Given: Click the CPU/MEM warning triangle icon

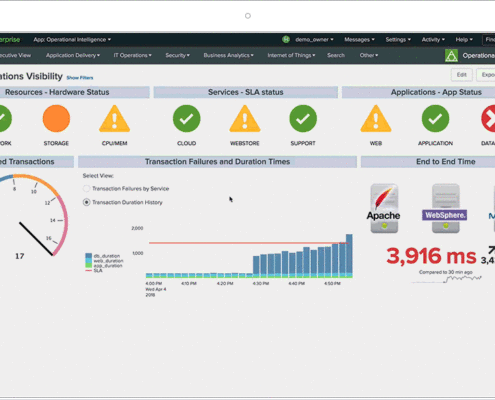Looking at the screenshot, I should (114, 119).
